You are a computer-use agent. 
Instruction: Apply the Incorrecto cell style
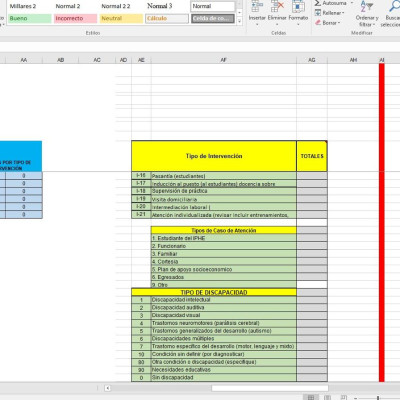tap(76, 18)
